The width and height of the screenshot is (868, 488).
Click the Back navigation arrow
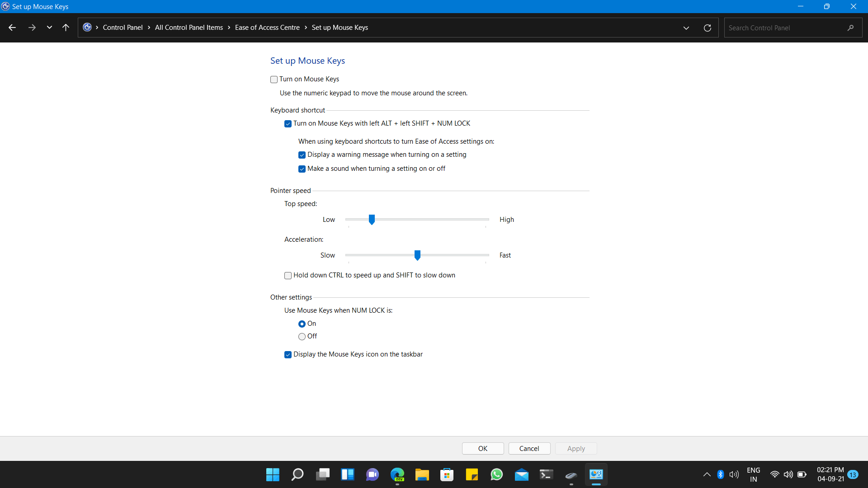(12, 28)
